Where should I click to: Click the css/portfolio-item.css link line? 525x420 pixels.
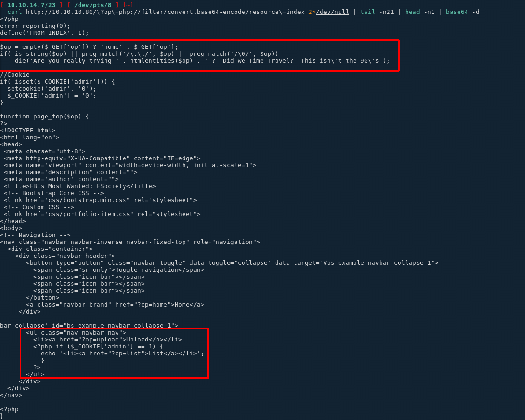102,214
